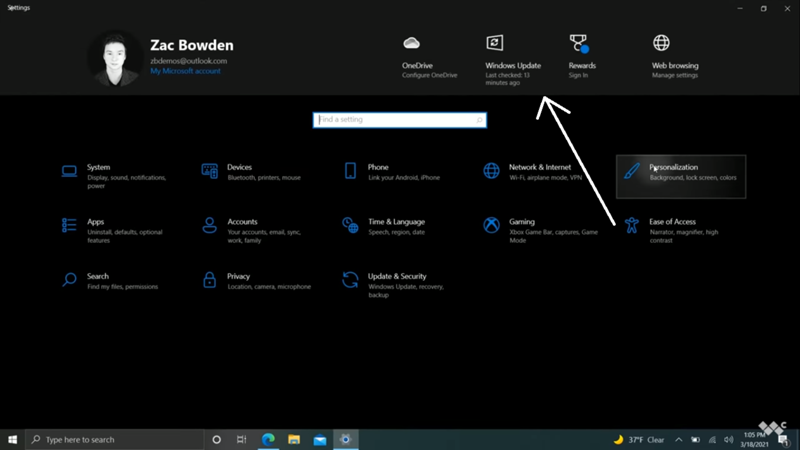Click the Web browsing globe icon
The height and width of the screenshot is (450, 800).
pos(661,43)
